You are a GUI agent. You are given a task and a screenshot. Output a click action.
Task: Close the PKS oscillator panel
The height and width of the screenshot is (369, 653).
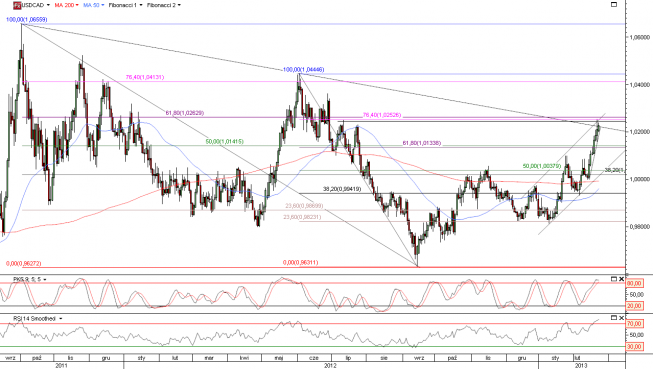(621, 279)
